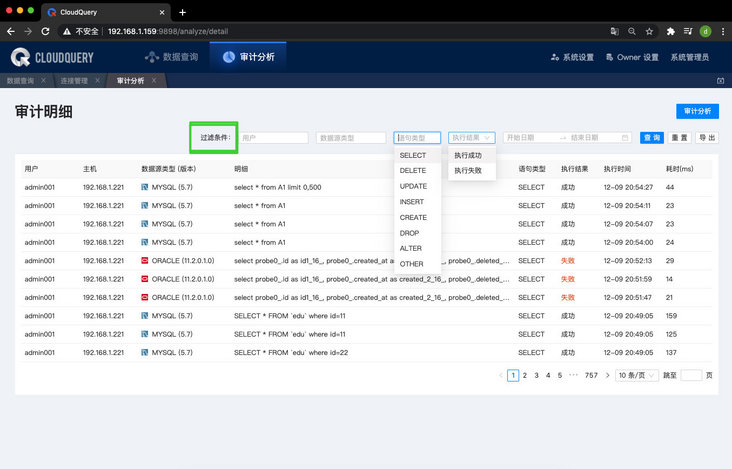This screenshot has width=732, height=469.
Task: Click the 查询 button
Action: [652, 138]
